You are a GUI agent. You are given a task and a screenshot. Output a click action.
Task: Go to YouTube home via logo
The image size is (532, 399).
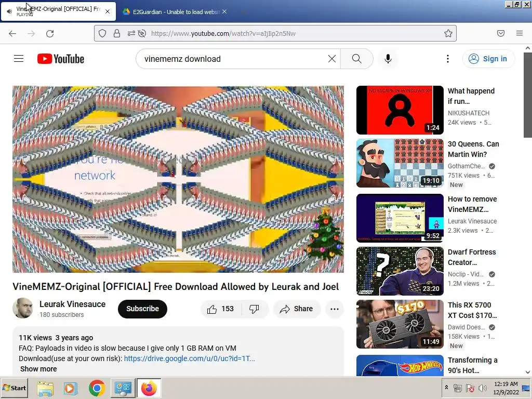(x=61, y=59)
